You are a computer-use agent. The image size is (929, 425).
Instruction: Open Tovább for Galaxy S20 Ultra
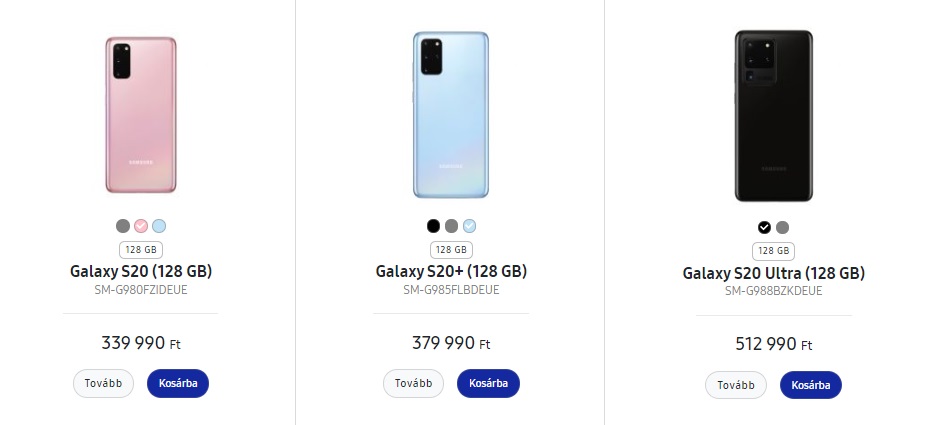coord(736,385)
